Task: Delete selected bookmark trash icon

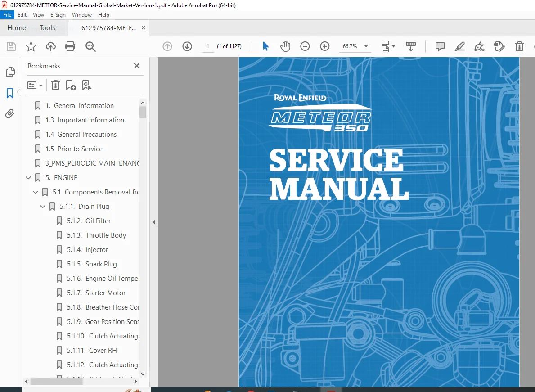Action: coord(55,85)
